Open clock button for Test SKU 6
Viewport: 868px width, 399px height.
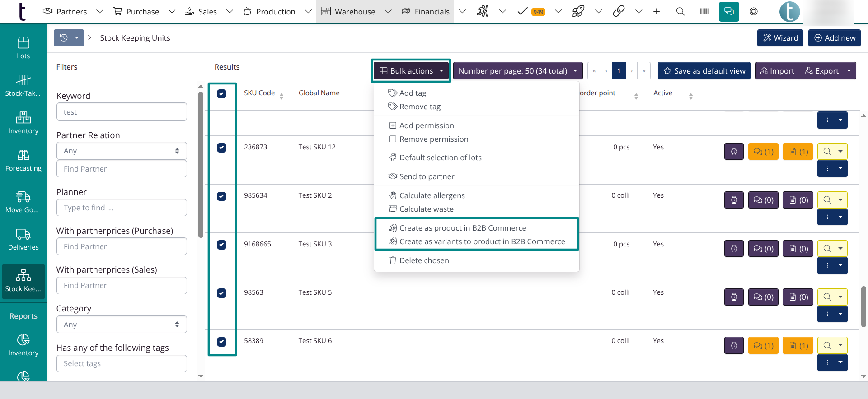734,346
